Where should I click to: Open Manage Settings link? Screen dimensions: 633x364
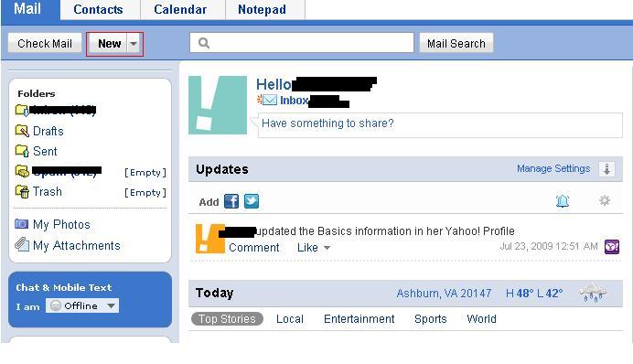coord(553,168)
